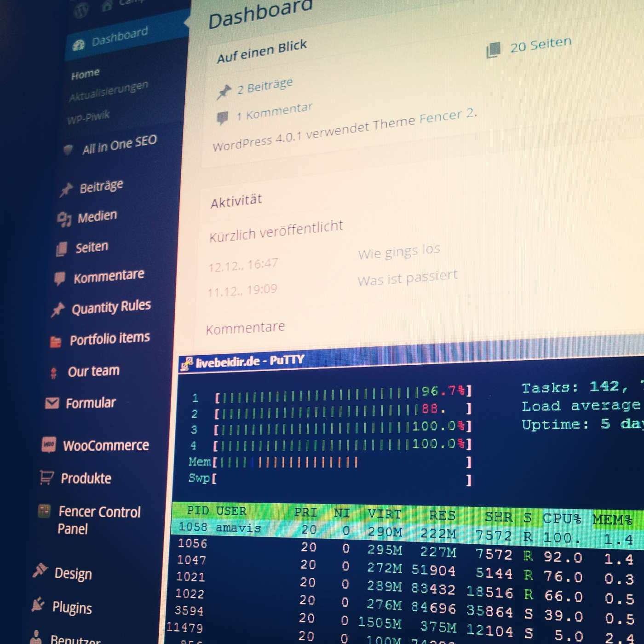The image size is (644, 644).
Task: Open the post Wie gings los
Action: [399, 251]
